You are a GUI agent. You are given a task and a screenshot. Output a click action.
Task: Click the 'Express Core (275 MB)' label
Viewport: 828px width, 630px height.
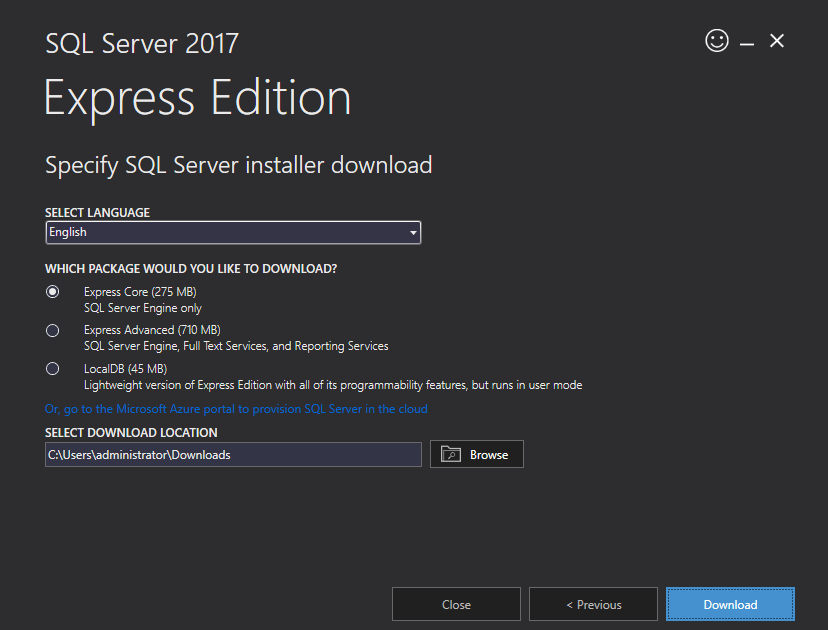tap(140, 292)
